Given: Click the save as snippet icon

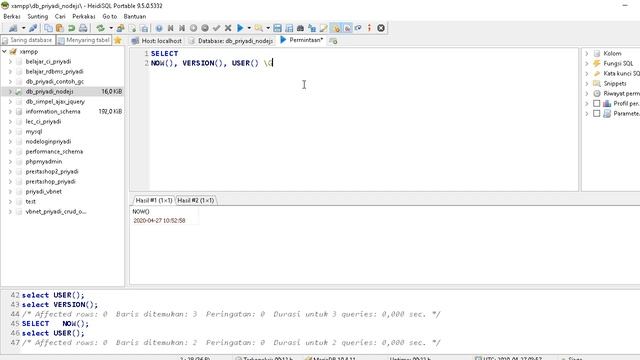Looking at the screenshot, I should pos(289,28).
